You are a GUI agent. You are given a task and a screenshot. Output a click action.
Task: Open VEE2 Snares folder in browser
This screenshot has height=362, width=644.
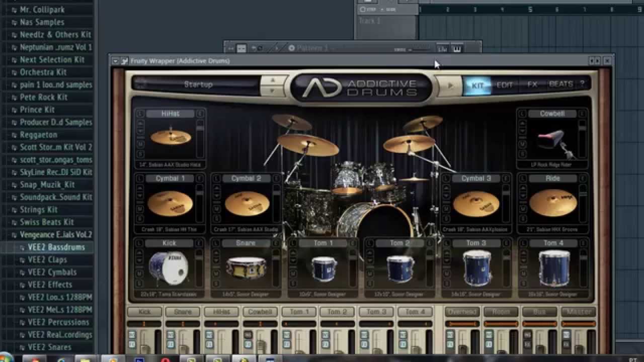pos(49,347)
